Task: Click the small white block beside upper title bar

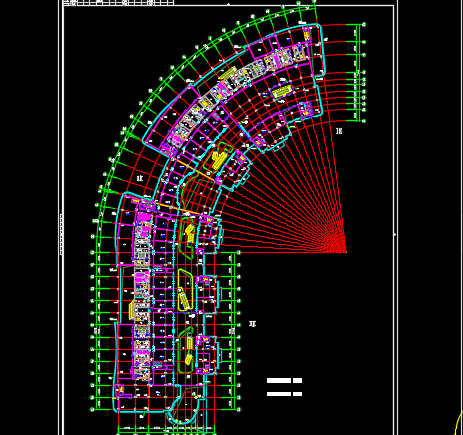Action: tap(297, 380)
